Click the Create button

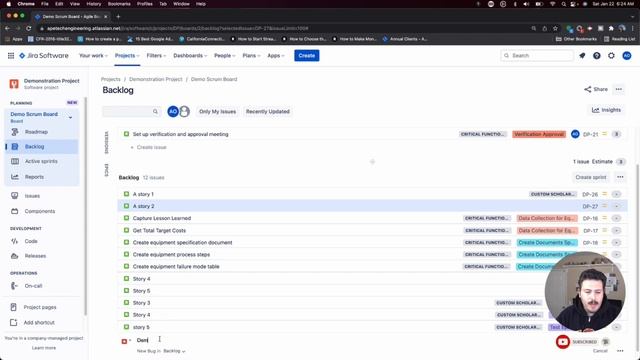[307, 56]
